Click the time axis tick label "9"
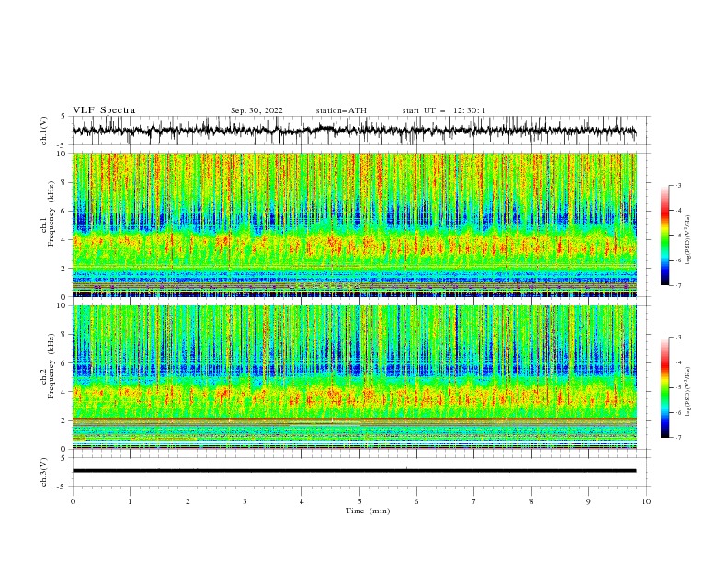 pyautogui.click(x=588, y=501)
